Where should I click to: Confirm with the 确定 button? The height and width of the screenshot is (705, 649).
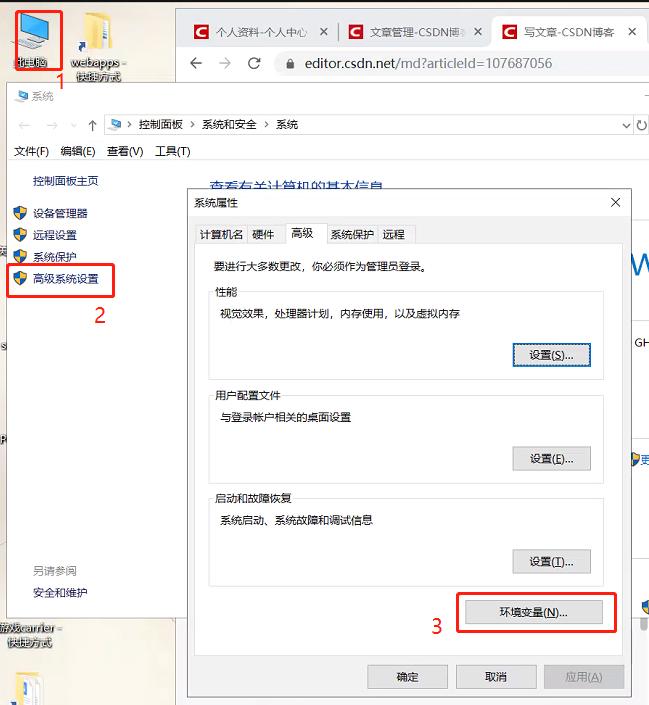coord(407,677)
